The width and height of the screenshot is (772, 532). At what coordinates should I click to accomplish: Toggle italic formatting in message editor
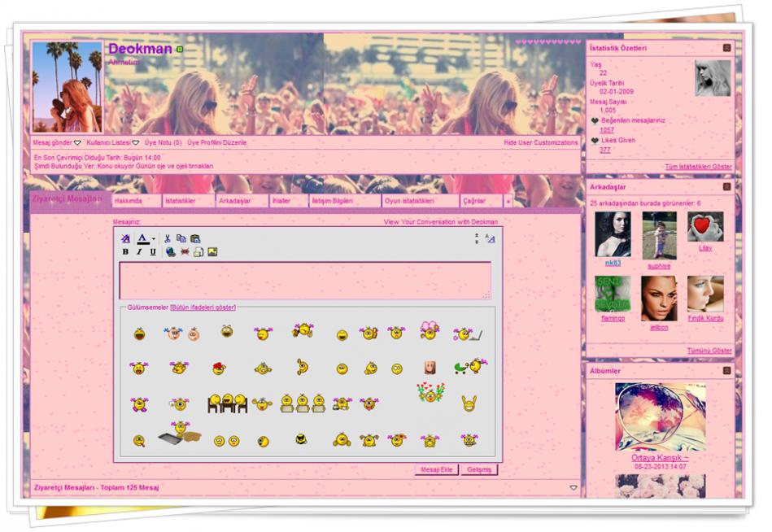coord(139,252)
